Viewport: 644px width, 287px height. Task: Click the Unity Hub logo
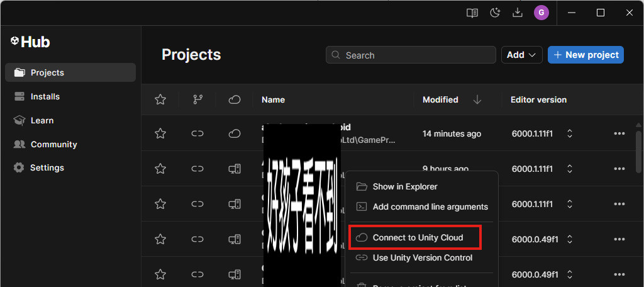[x=30, y=42]
